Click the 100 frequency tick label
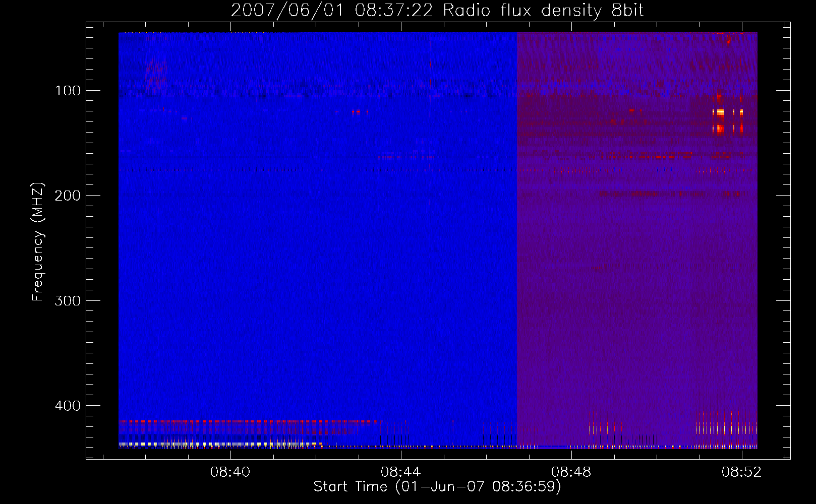This screenshot has height=504, width=816. click(x=68, y=91)
